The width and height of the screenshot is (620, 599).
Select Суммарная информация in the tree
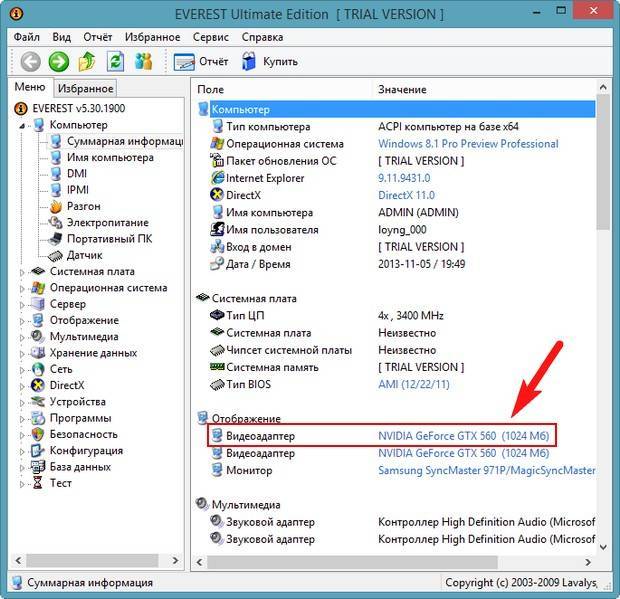point(125,141)
